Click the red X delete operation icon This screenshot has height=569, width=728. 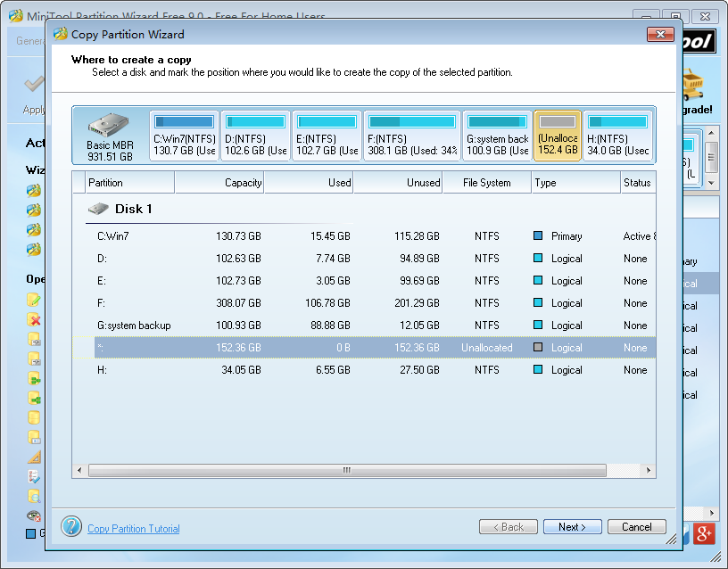click(34, 320)
